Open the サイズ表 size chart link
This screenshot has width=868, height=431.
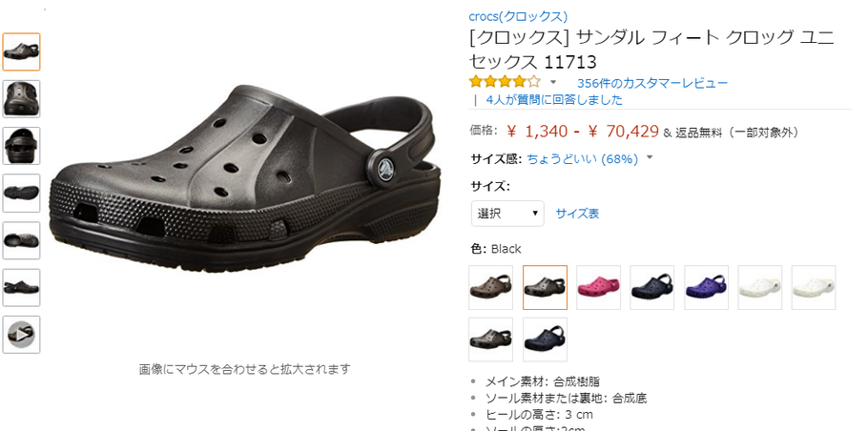[x=577, y=214]
